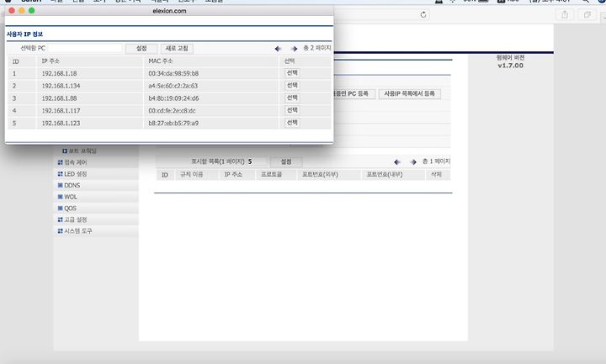Open DDNS sidebar menu
606x364 pixels.
click(72, 185)
